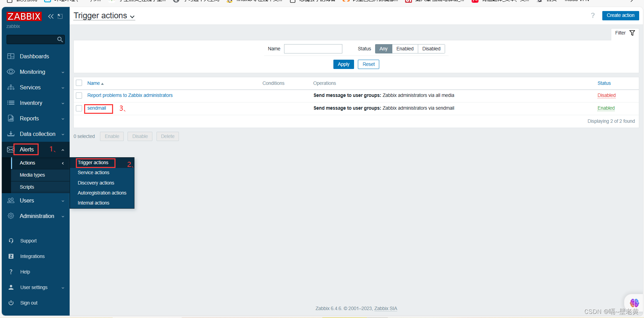Click the User settings person icon
This screenshot has width=644, height=318.
click(x=11, y=287)
